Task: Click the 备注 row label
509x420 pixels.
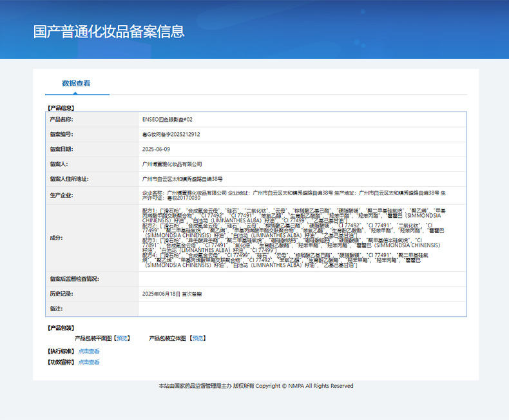Action: 56,309
